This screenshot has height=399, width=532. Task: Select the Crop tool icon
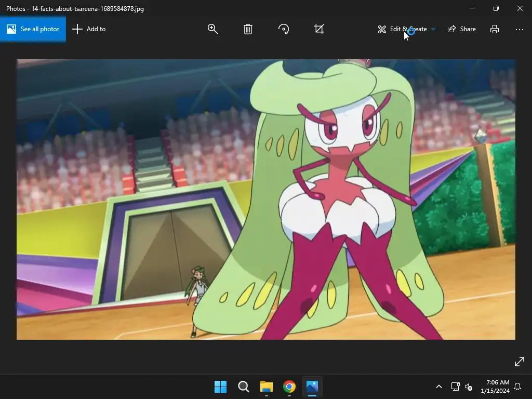[x=319, y=29]
